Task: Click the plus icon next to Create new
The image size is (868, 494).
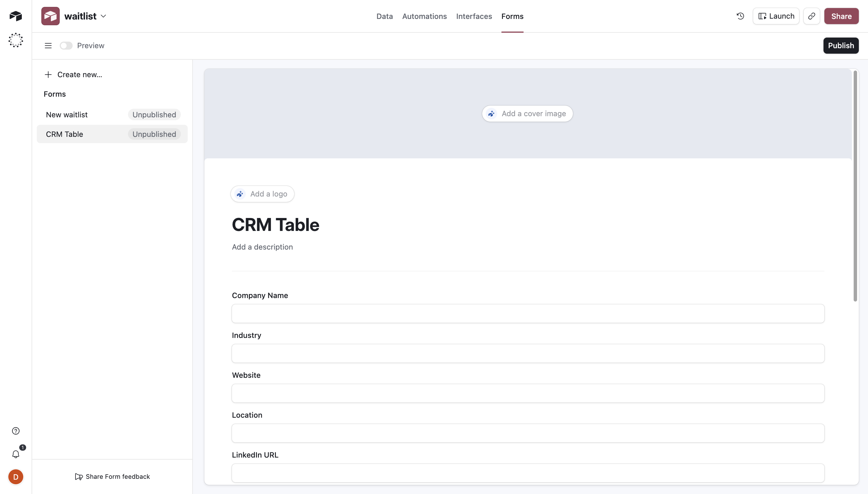Action: pyautogui.click(x=48, y=75)
